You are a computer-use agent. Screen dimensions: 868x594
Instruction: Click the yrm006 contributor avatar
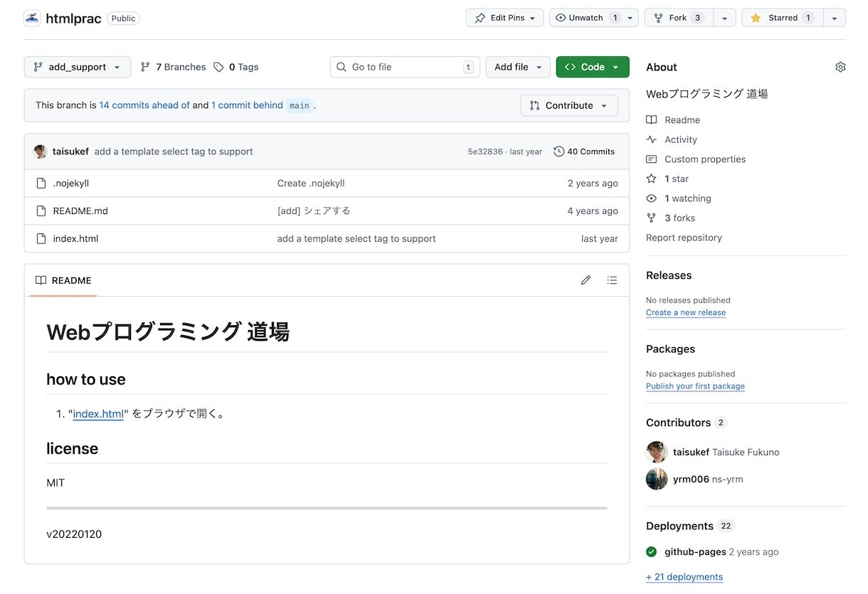656,479
